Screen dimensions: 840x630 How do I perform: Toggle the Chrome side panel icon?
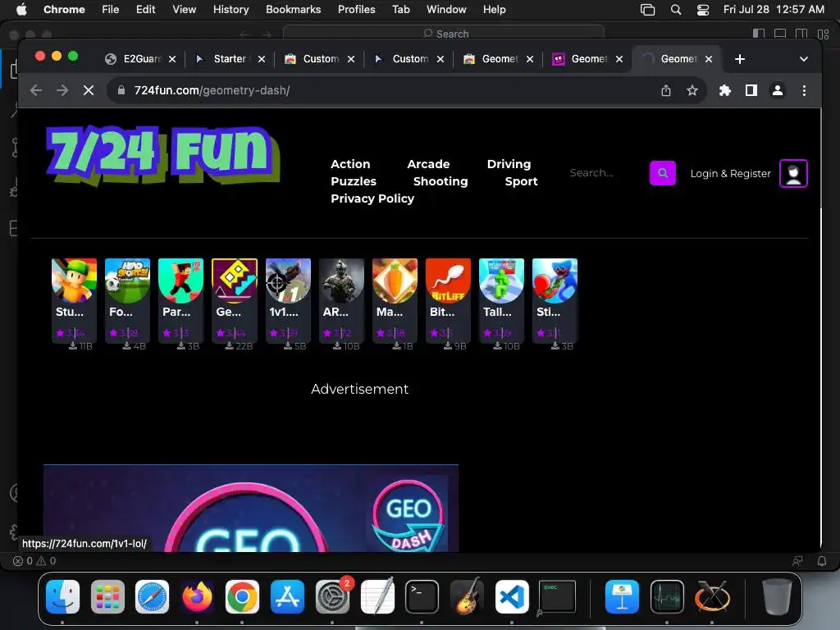click(x=751, y=90)
